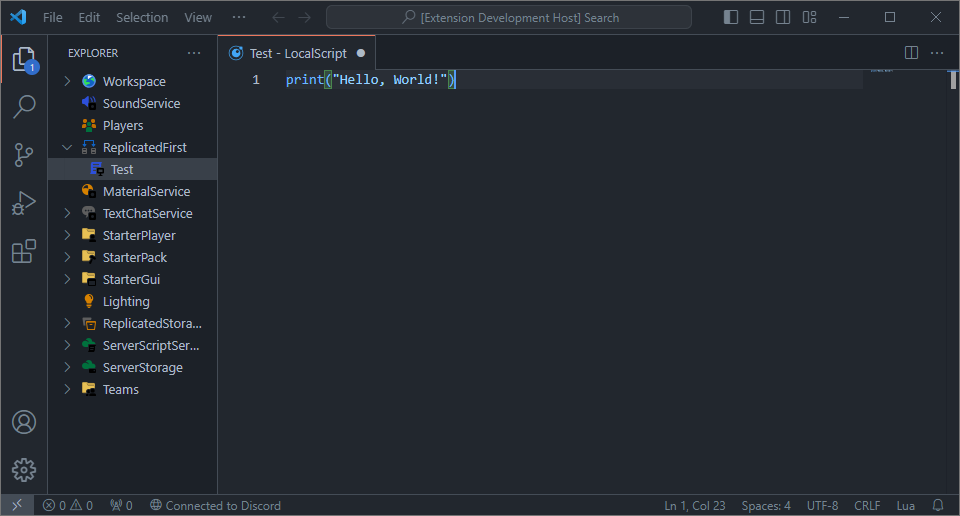Expand the TextChatService node
The width and height of the screenshot is (960, 516).
click(x=67, y=213)
